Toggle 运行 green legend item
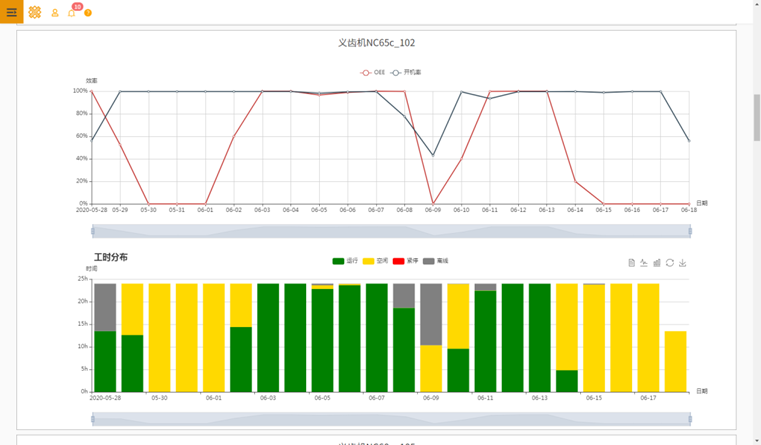This screenshot has width=761, height=445. (345, 261)
